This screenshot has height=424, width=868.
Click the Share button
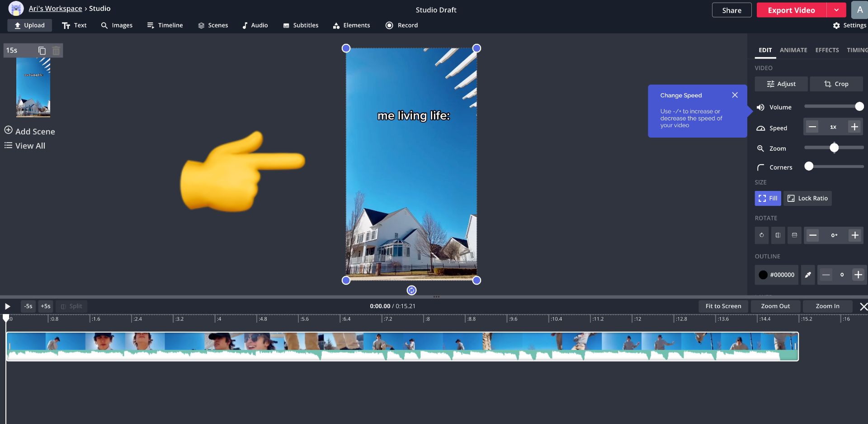click(731, 10)
